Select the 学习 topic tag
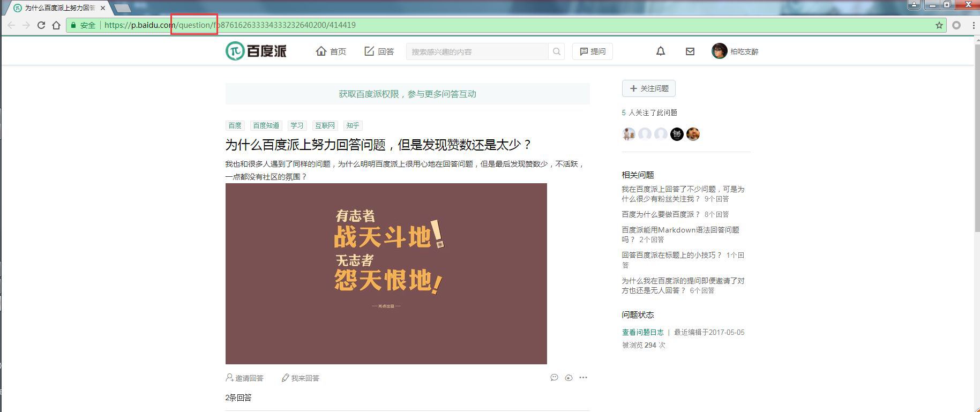This screenshot has height=412, width=980. 296,125
